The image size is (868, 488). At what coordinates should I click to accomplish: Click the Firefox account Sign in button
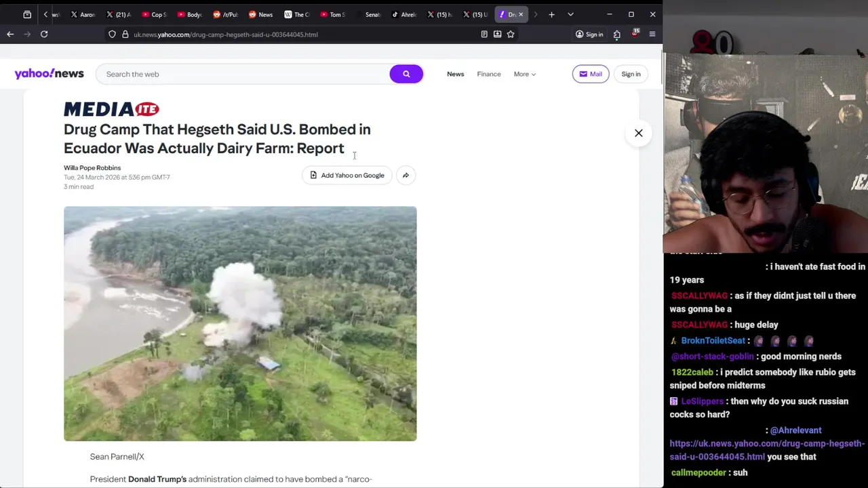pyautogui.click(x=589, y=35)
